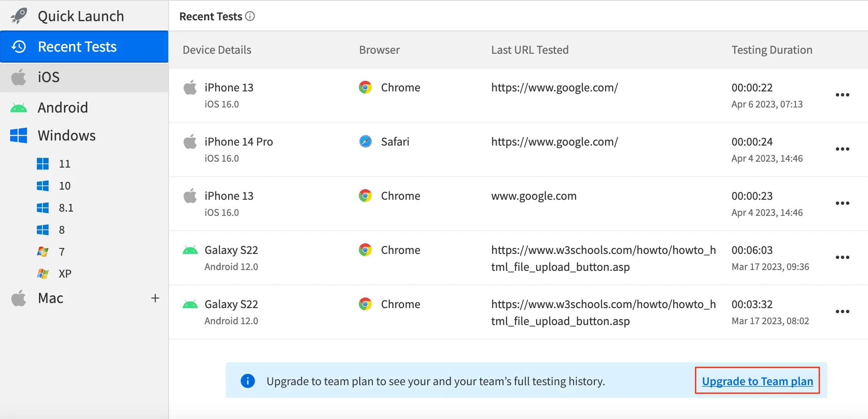This screenshot has width=868, height=419.
Task: Expand the Android section in sidebar
Action: click(x=63, y=108)
